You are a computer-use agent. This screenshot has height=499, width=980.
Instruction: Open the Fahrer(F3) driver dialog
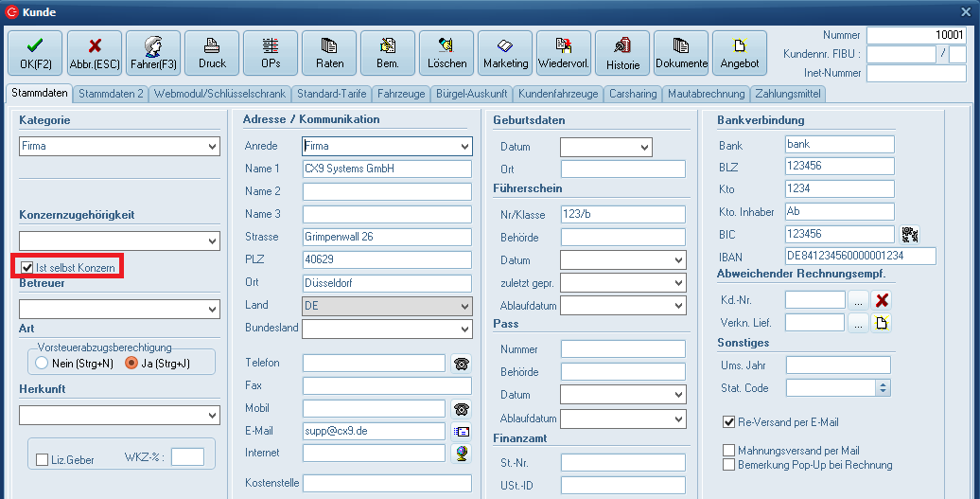152,53
